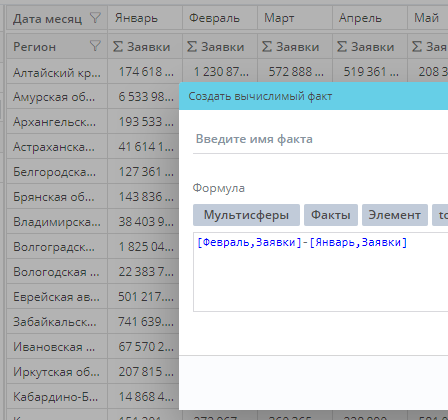Select the Иркутская область region row
This screenshot has width=448, height=420.
pos(57,372)
